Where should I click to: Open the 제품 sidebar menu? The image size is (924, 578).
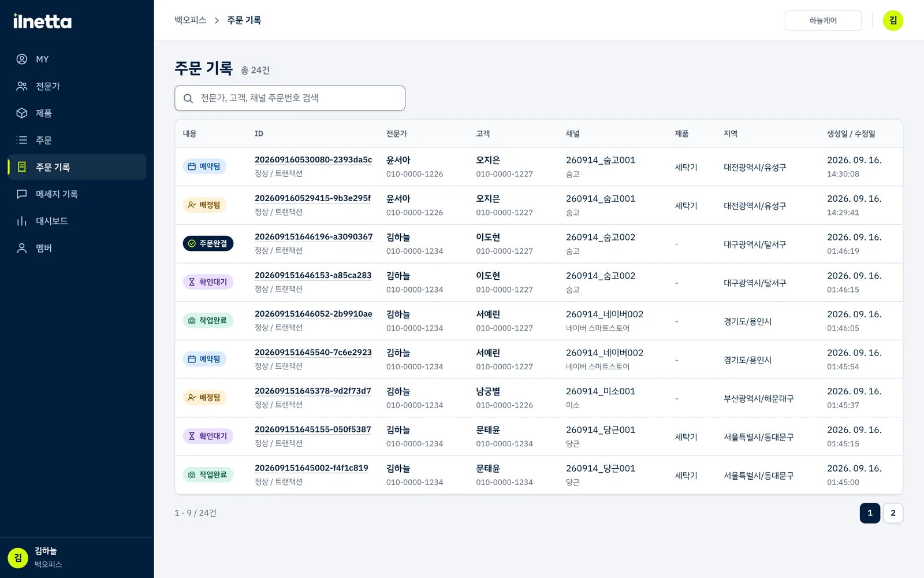[77, 113]
